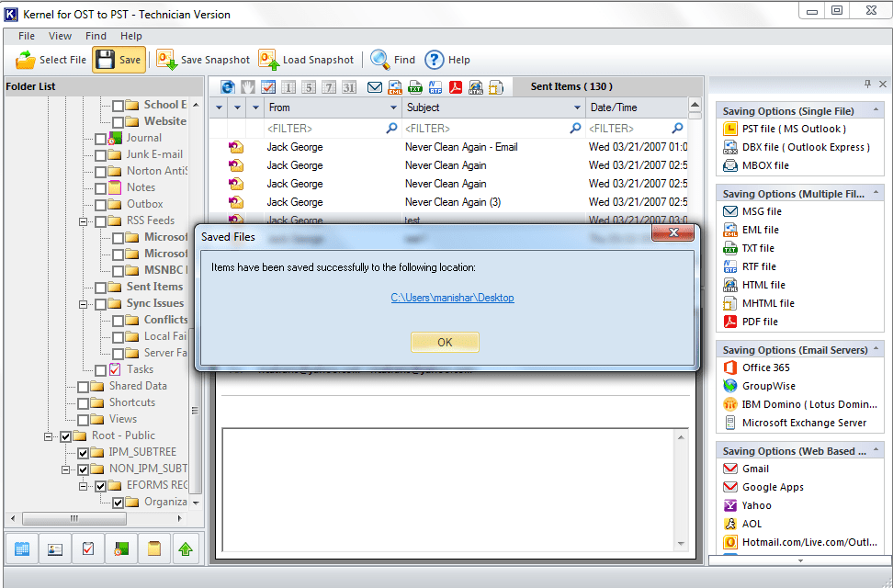Click the hand icon in the preview toolbar
Image resolution: width=893 pixels, height=588 pixels.
(x=248, y=87)
